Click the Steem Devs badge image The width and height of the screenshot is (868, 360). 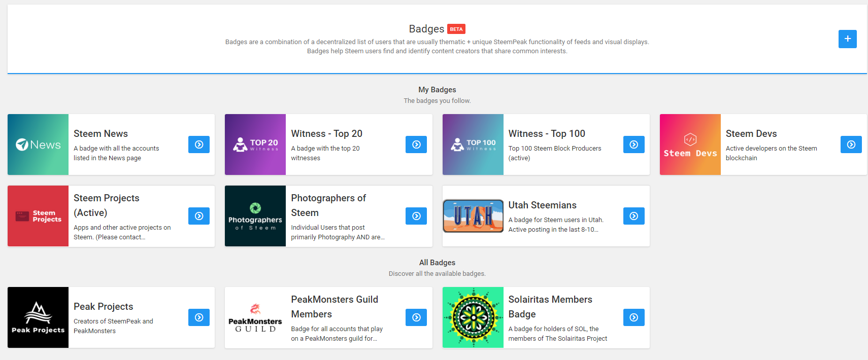[x=690, y=145]
